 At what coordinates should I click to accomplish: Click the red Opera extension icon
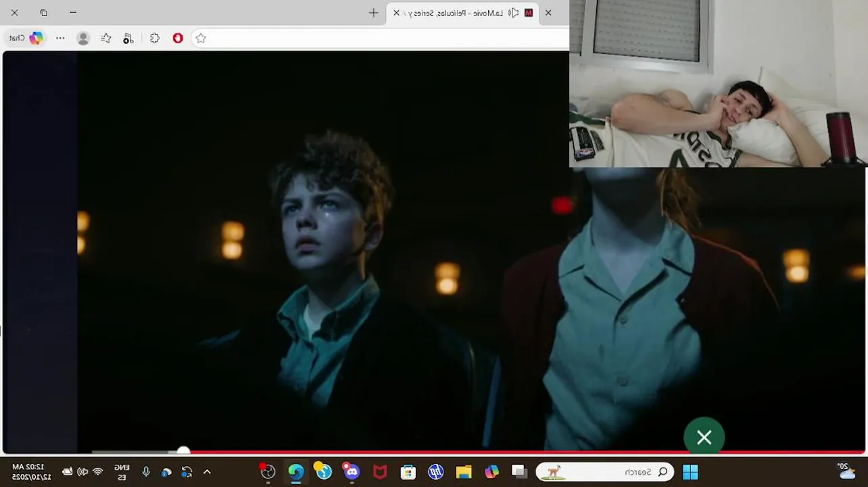[178, 38]
